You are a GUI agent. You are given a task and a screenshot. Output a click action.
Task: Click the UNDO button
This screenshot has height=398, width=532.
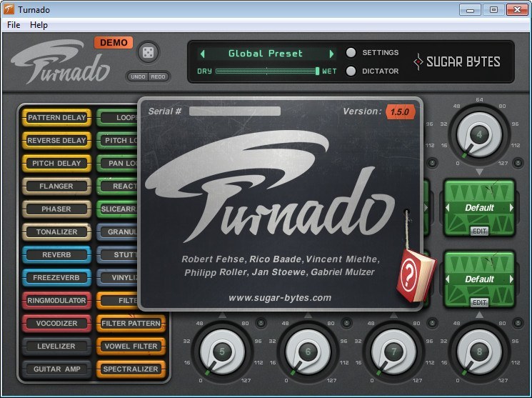138,76
